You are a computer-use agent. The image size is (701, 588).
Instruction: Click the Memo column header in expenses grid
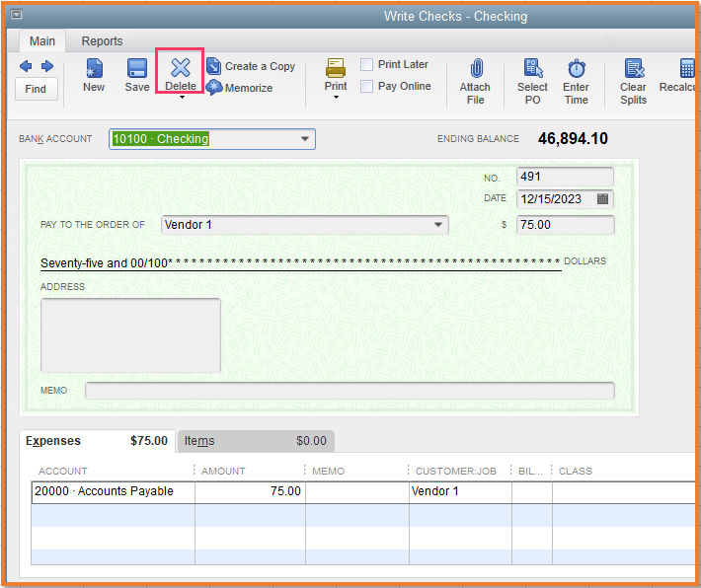click(328, 471)
